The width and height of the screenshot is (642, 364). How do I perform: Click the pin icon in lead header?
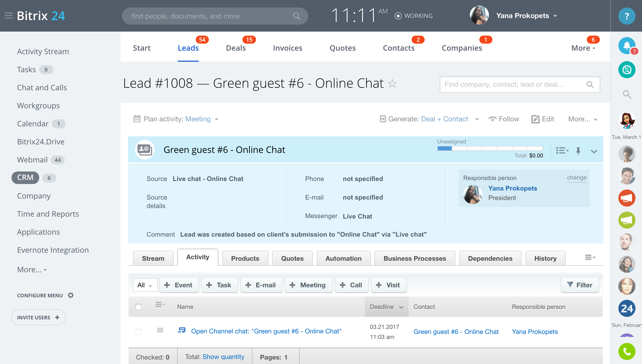coord(578,151)
